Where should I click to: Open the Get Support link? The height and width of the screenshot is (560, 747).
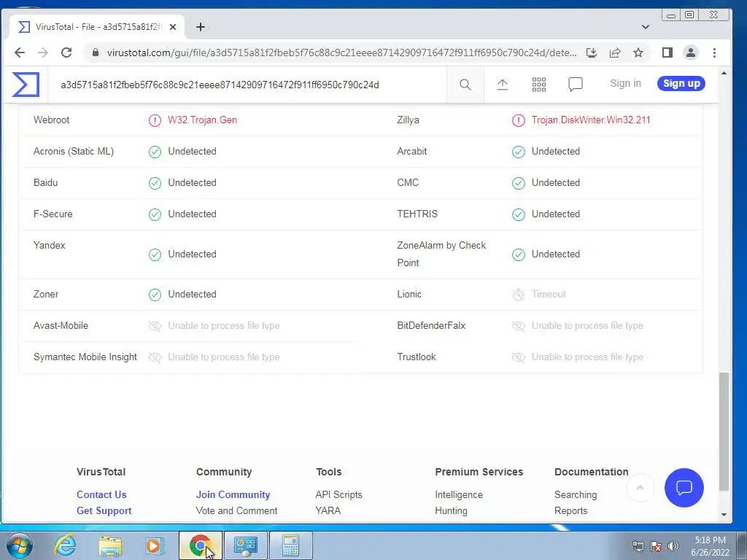coord(104,510)
